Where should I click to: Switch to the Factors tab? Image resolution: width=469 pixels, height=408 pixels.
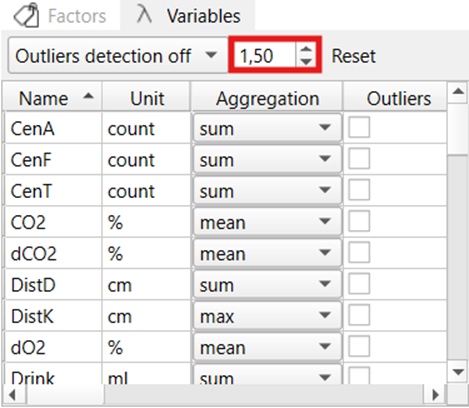point(60,16)
